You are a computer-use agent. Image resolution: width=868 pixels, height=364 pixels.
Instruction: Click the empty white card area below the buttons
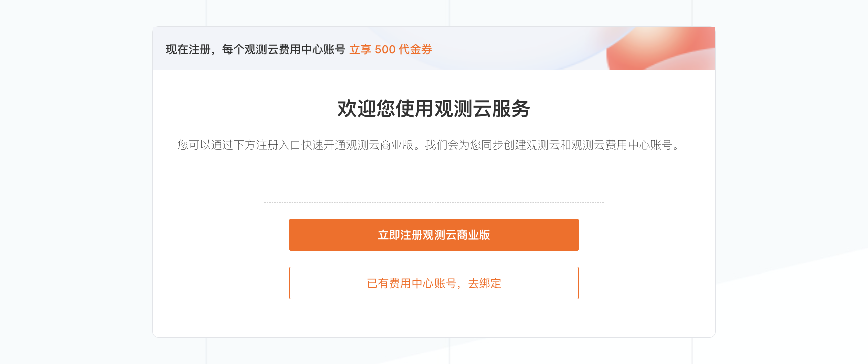(x=433, y=318)
